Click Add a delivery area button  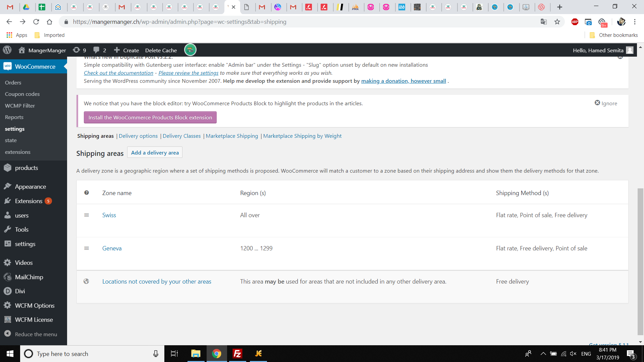click(155, 153)
